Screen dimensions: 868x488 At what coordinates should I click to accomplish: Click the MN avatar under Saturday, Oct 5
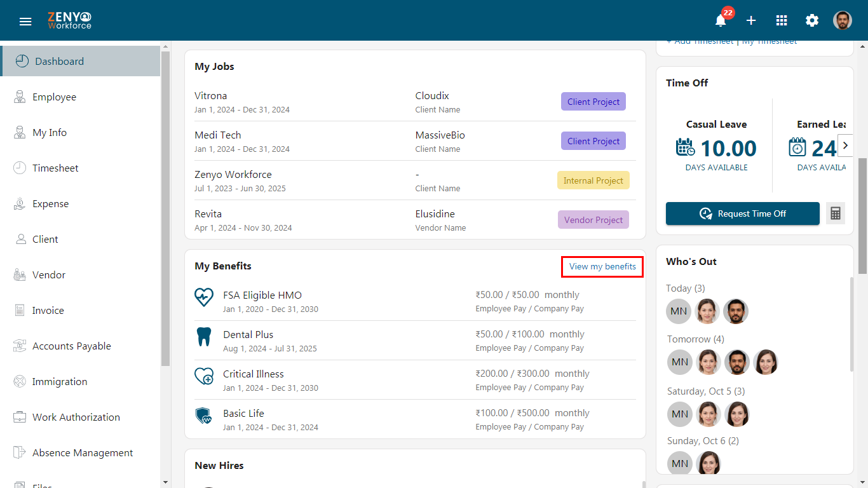pos(680,414)
